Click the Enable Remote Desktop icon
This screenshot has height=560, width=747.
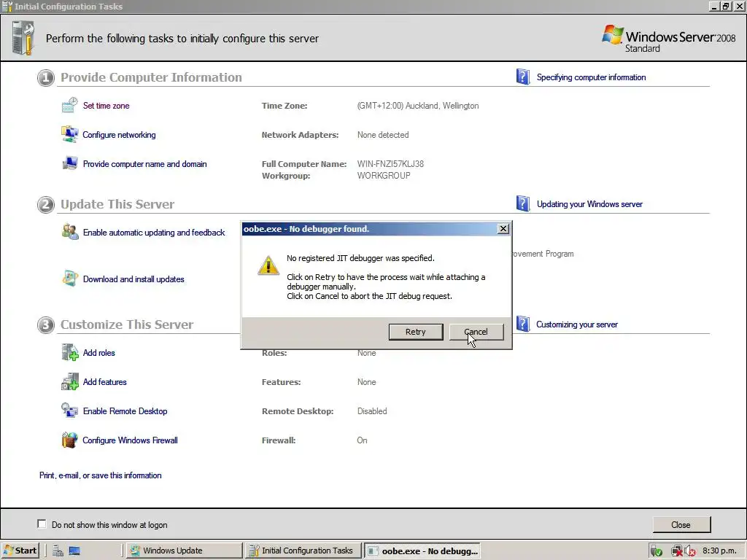click(x=69, y=411)
